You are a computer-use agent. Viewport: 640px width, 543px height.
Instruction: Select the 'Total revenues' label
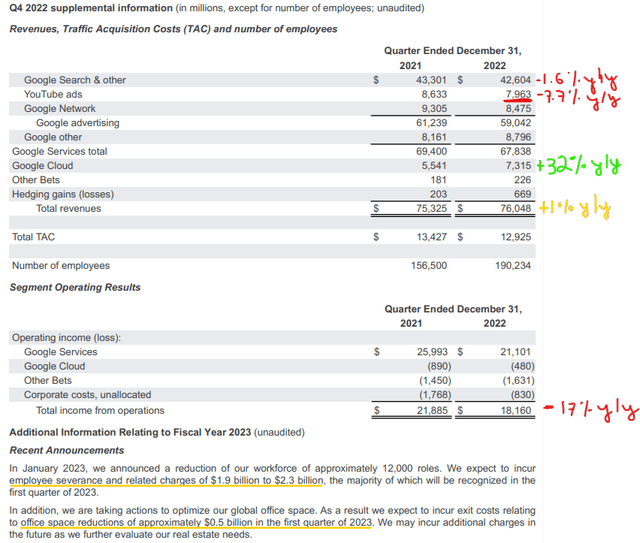[x=69, y=209]
